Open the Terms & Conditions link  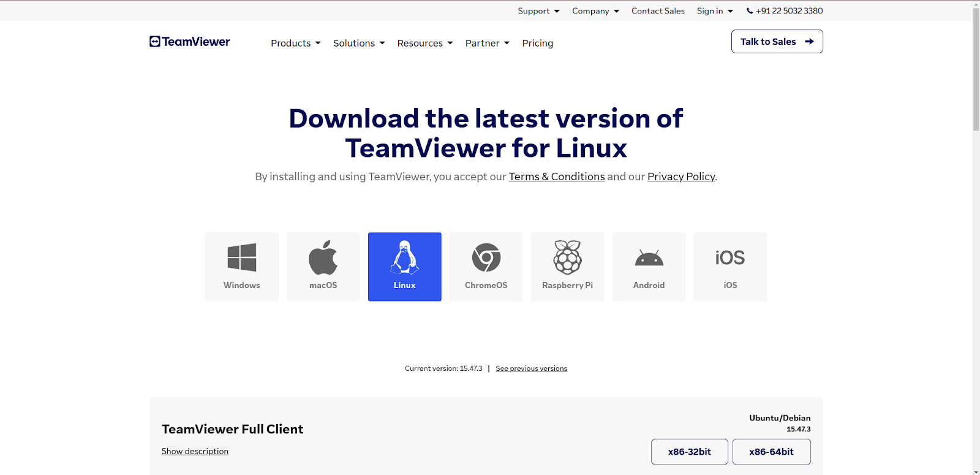[x=557, y=177]
